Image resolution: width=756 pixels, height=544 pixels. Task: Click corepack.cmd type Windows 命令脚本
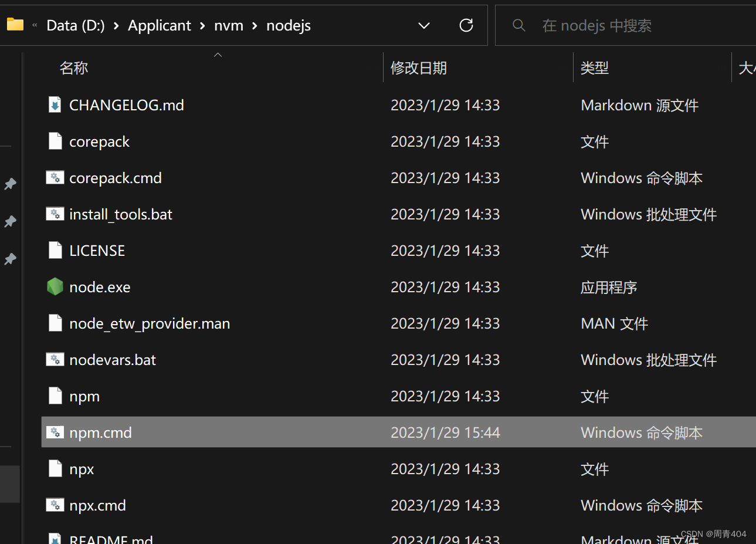coord(642,178)
